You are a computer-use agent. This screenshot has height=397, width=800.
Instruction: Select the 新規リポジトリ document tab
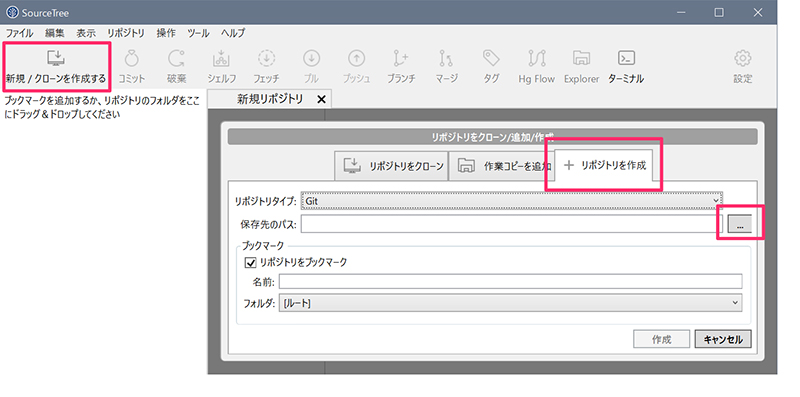click(x=270, y=99)
